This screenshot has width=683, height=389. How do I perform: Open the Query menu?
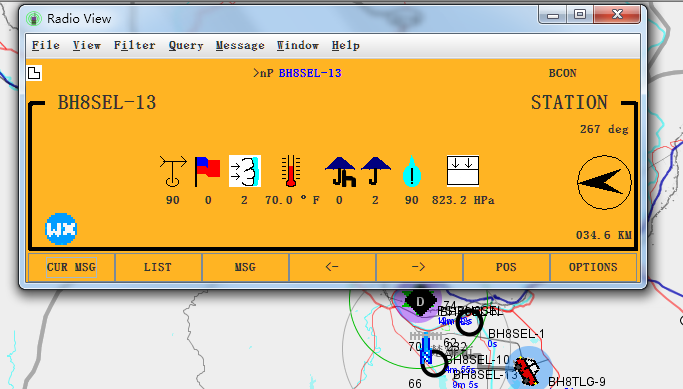pyautogui.click(x=186, y=45)
